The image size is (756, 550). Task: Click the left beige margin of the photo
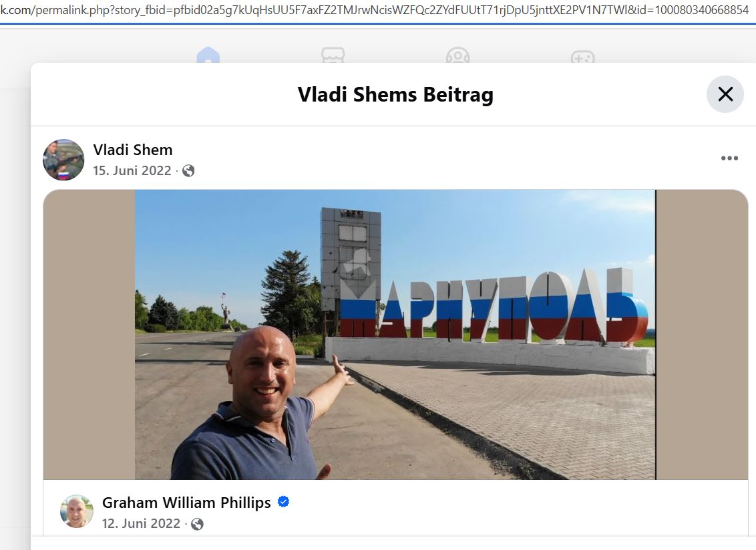point(89,334)
